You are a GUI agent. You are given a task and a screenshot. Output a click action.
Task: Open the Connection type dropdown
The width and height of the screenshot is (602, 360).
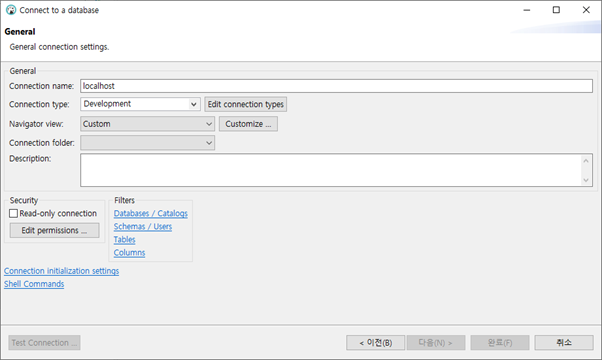click(141, 104)
